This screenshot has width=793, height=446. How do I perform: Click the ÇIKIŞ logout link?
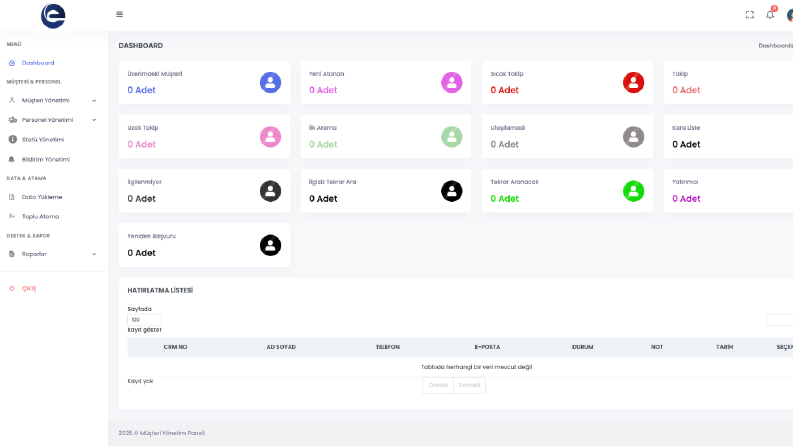pos(29,288)
